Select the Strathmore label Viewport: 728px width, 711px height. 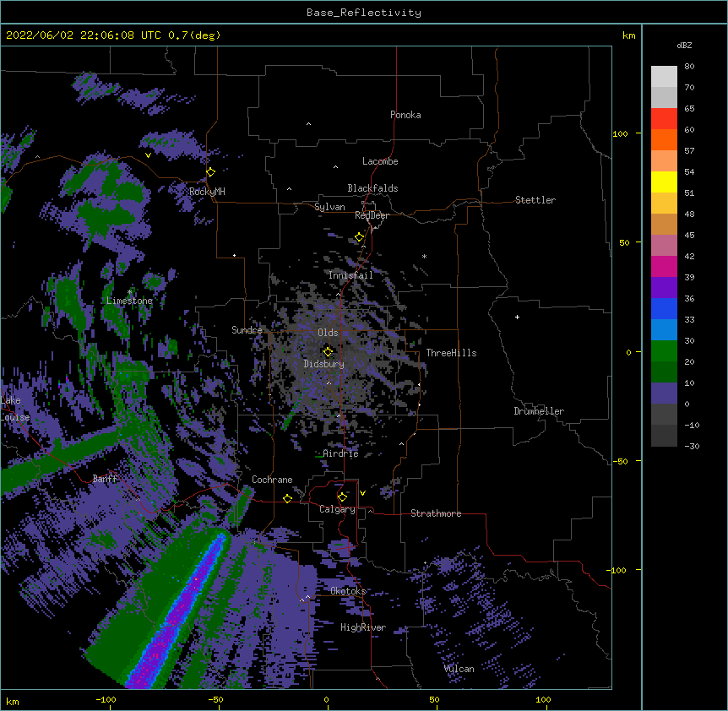pyautogui.click(x=436, y=513)
